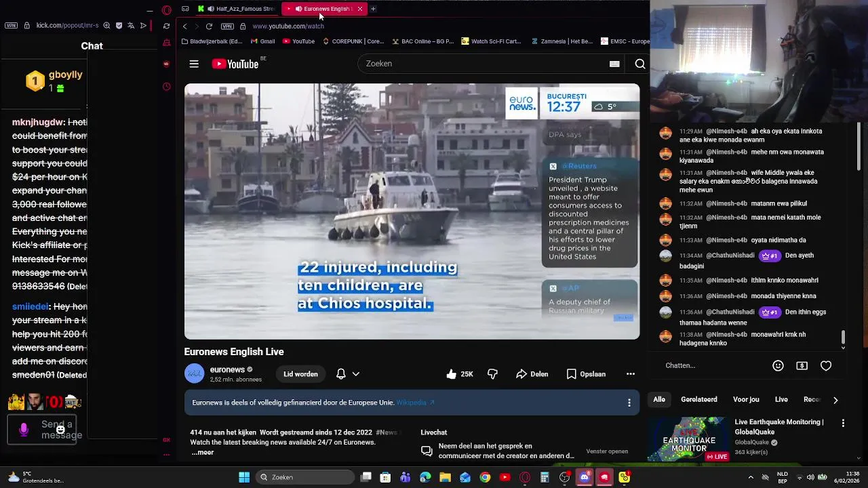This screenshot has height=488, width=868.
Task: Open options for Live Earthquake Monitoring video
Action: 843,423
